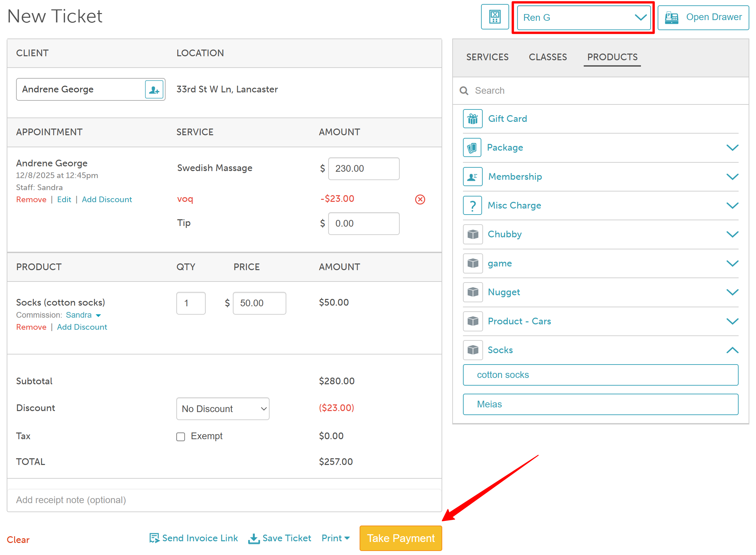Click the Membership icon
This screenshot has width=756, height=555.
pos(473,177)
